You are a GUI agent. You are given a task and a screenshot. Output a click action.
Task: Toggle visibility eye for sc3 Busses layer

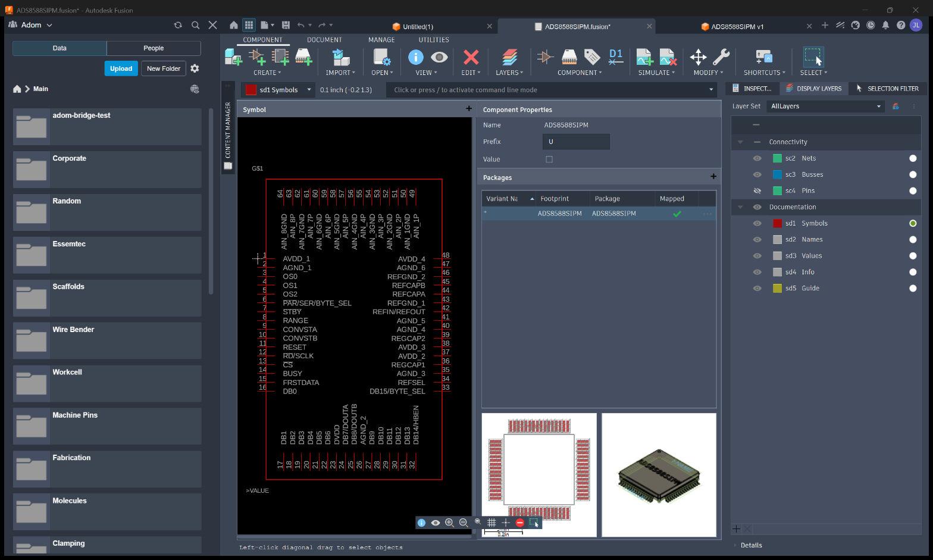click(757, 174)
